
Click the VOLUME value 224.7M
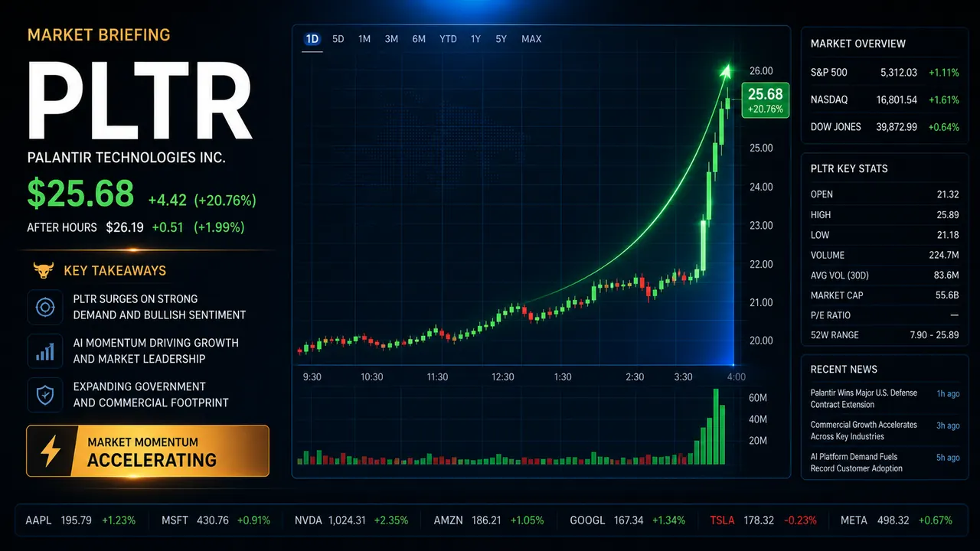pyautogui.click(x=942, y=255)
